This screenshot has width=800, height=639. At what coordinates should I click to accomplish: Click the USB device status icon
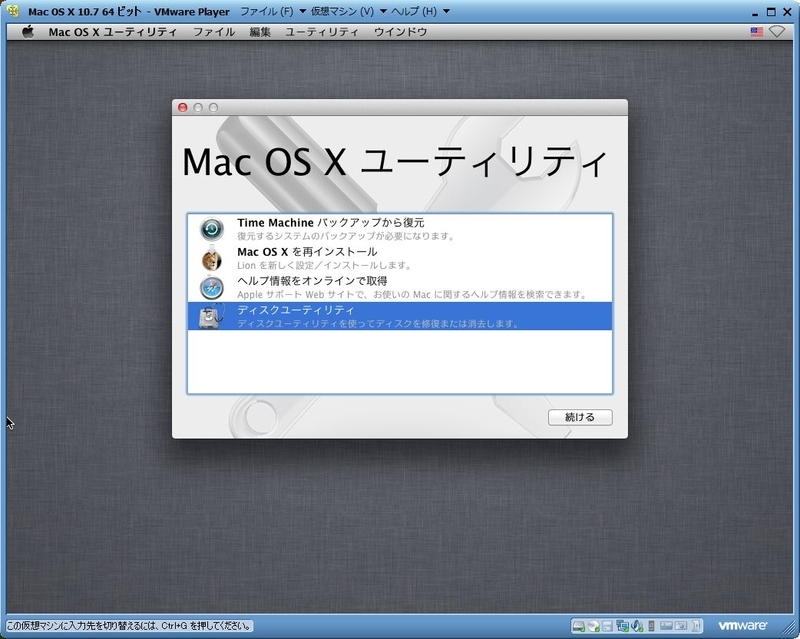(x=652, y=626)
